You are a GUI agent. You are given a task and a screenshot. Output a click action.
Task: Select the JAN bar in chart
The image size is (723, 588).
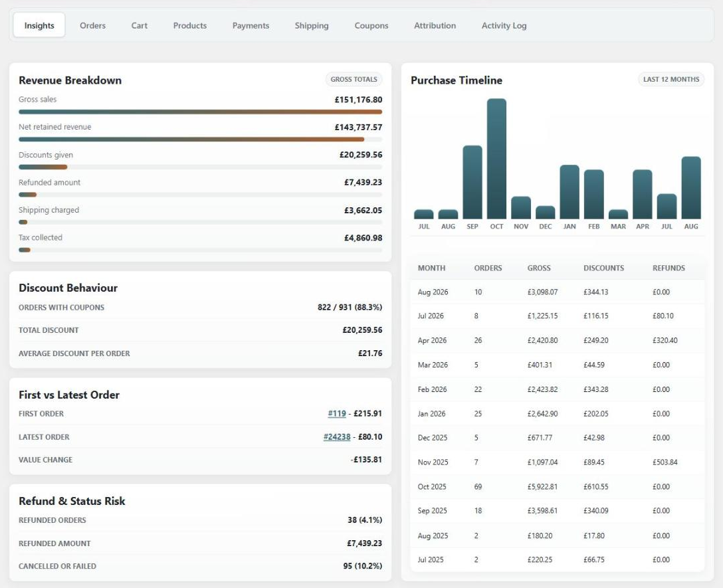[x=569, y=192]
